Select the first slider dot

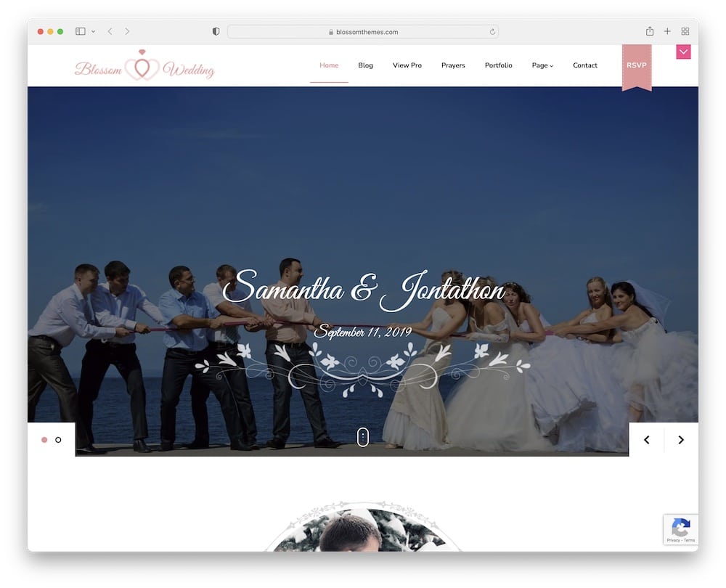(x=44, y=440)
